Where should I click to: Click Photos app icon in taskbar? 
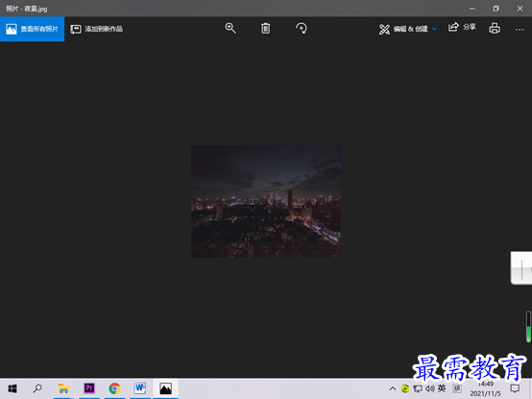[x=165, y=388]
